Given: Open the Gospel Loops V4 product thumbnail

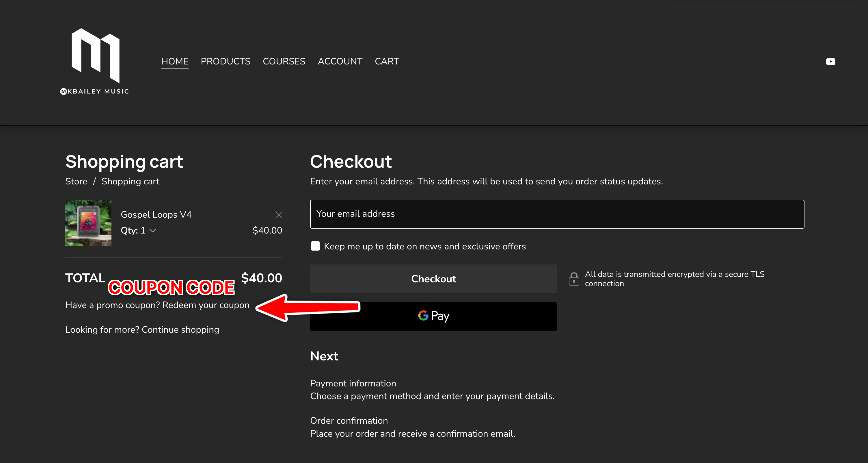Looking at the screenshot, I should tap(88, 223).
